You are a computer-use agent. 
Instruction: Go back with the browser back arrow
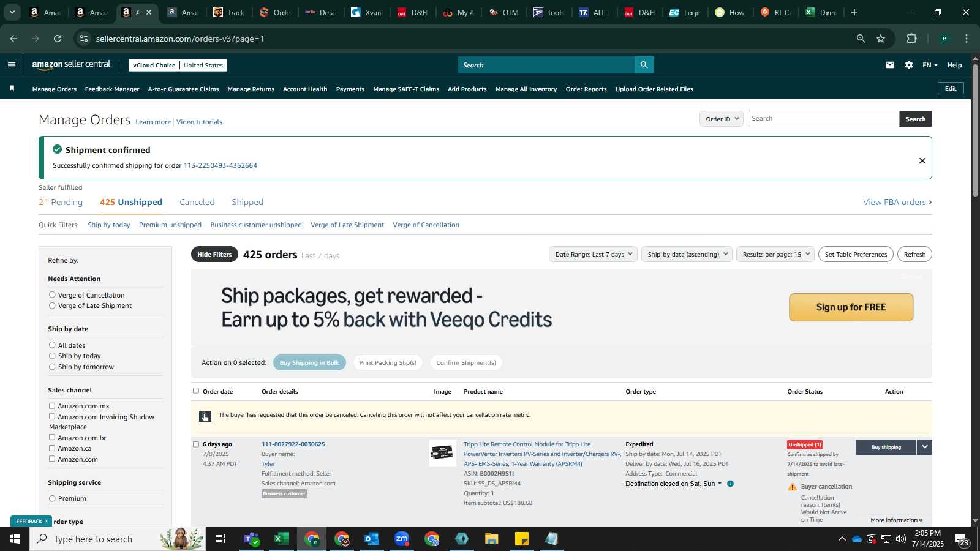[x=13, y=39]
